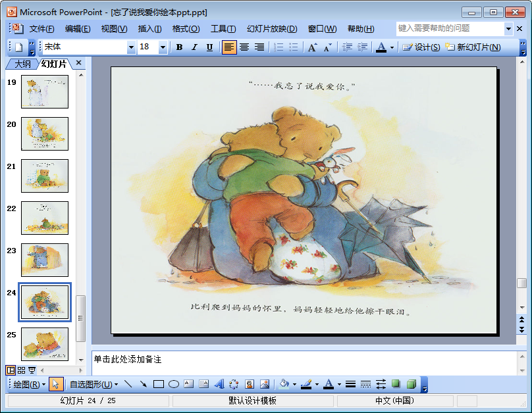Open the Design (设计) pane

click(421, 47)
